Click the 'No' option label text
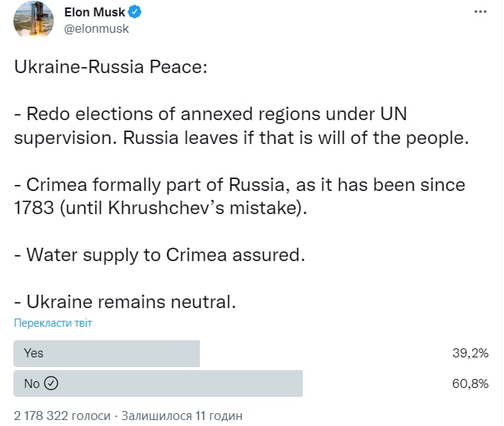The height and width of the screenshot is (426, 504). click(32, 383)
